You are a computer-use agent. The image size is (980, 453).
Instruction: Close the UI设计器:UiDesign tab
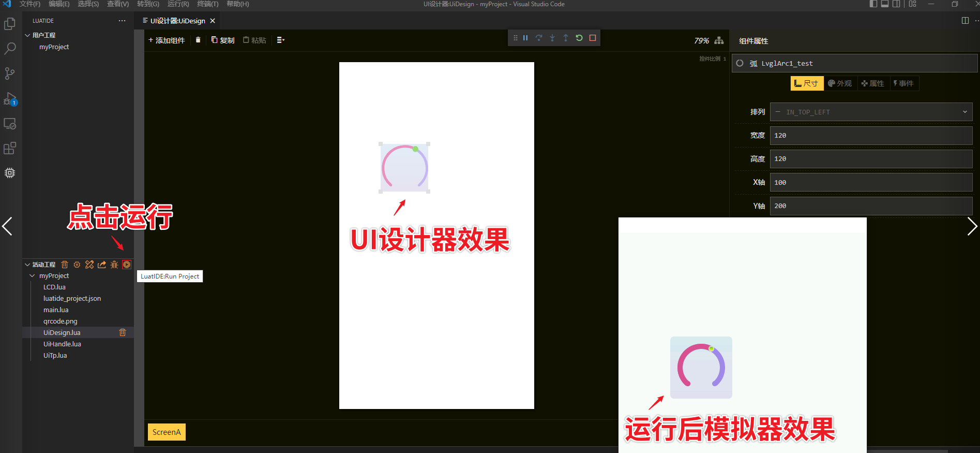tap(213, 21)
